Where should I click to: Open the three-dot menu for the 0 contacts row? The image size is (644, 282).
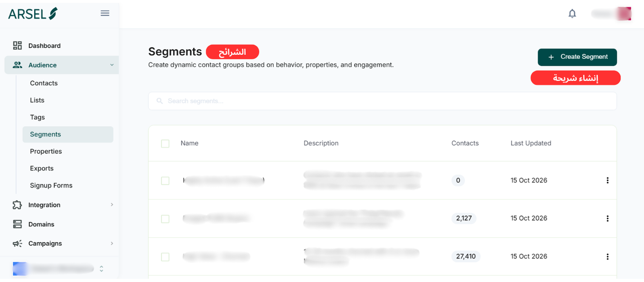coord(607,180)
